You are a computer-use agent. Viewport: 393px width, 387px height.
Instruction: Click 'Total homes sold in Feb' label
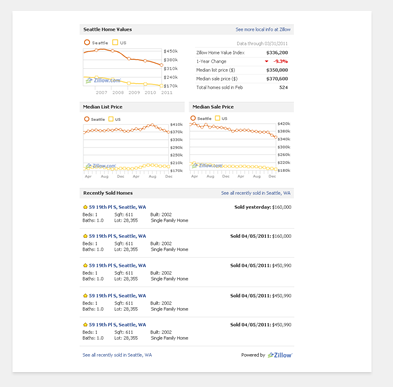coord(220,87)
